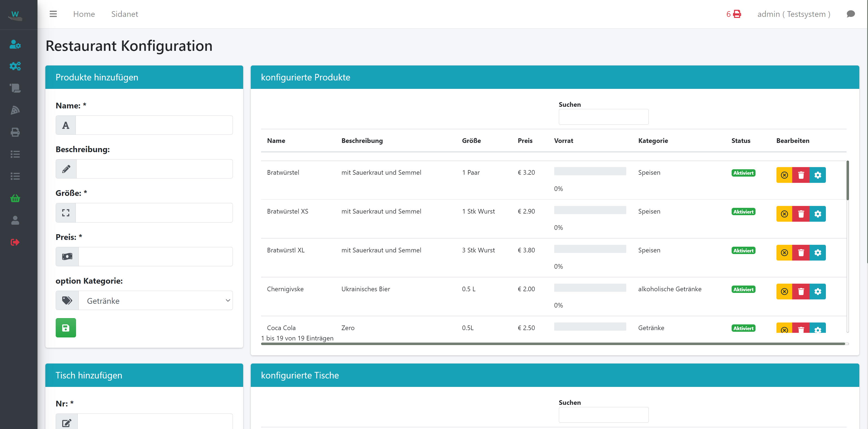Open the Sidanet navigation link
The image size is (868, 429).
click(124, 14)
